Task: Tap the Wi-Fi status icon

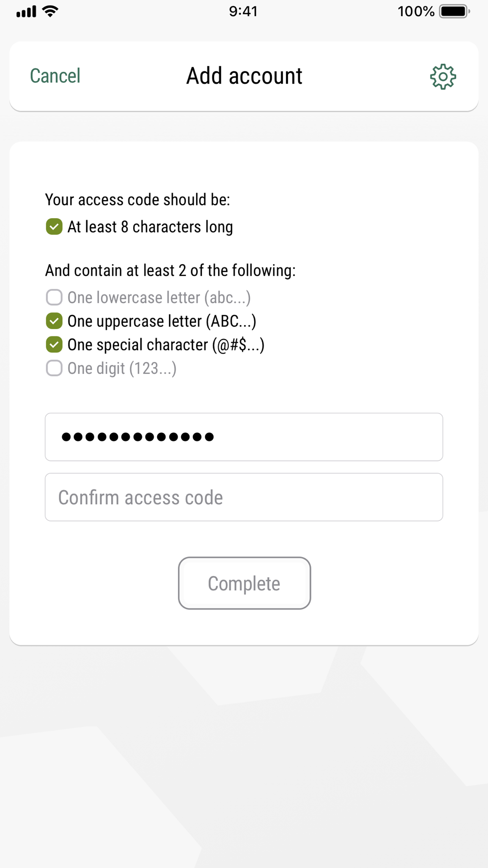Action: point(50,11)
